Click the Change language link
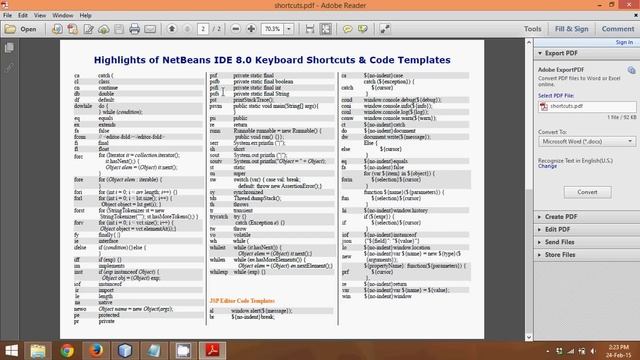 coord(547,166)
